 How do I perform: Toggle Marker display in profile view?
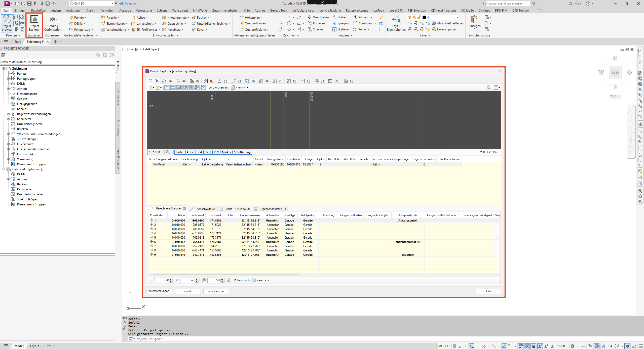point(226,152)
